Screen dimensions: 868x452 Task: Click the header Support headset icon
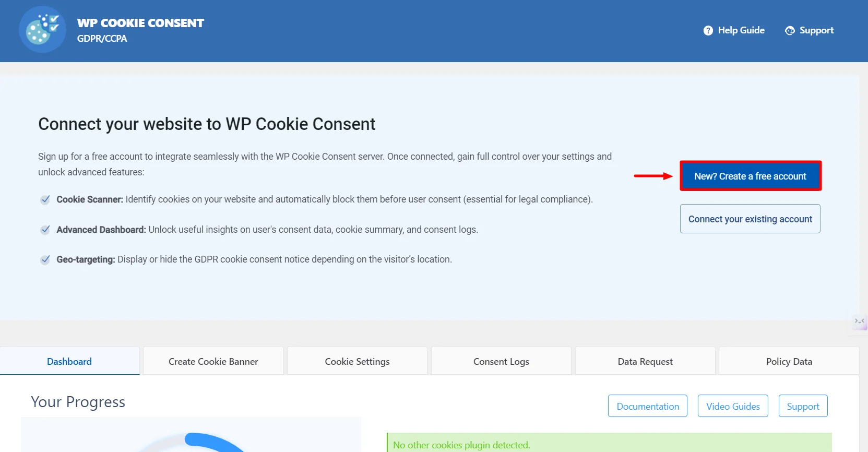click(790, 31)
